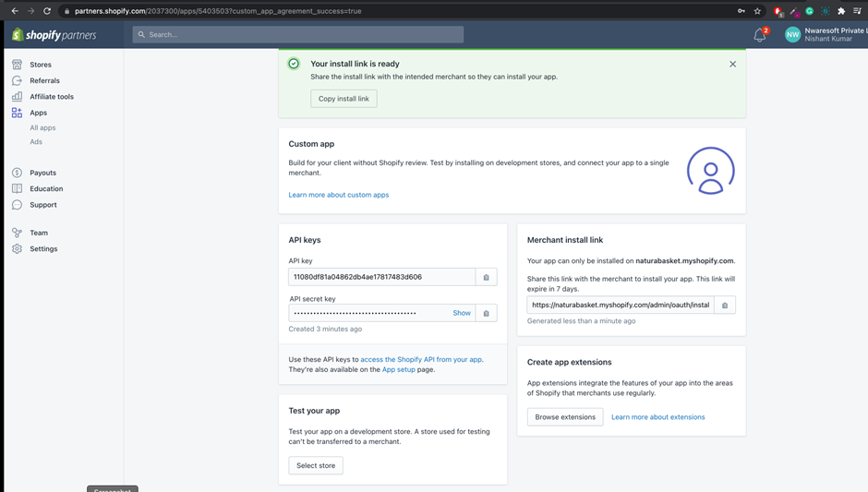
Task: Go to Payouts in the sidebar
Action: (x=42, y=173)
